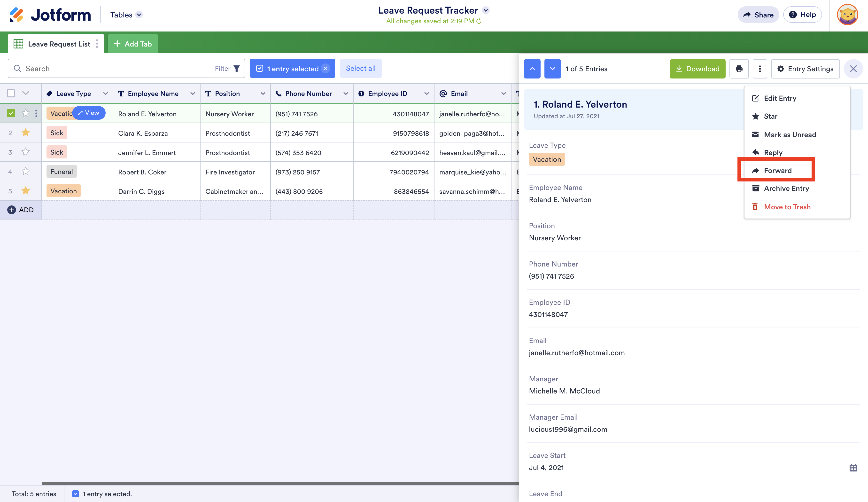Unstar the Clara K. Esparza row
Screen dimensions: 868x502
[x=25, y=133]
